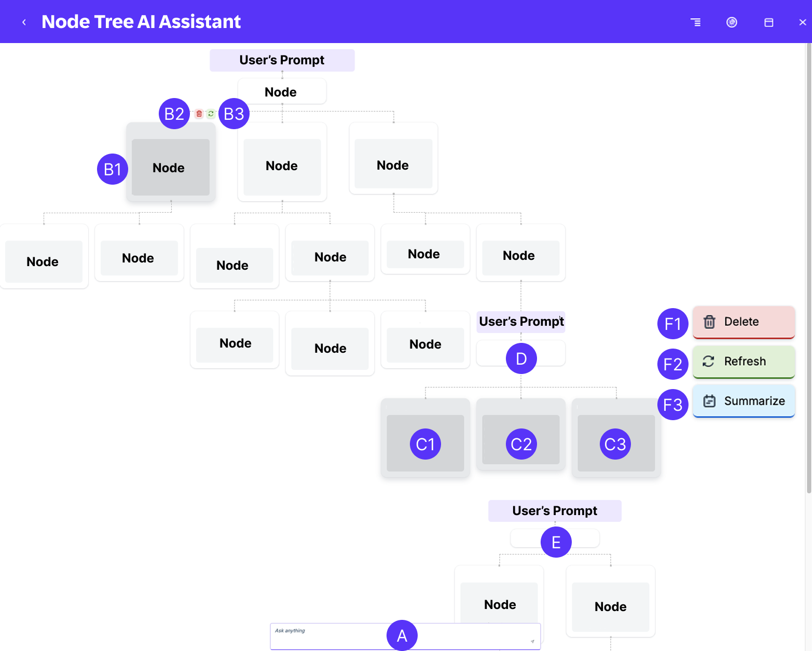
Task: Close the Node Tree AI Assistant panel
Action: tap(802, 22)
